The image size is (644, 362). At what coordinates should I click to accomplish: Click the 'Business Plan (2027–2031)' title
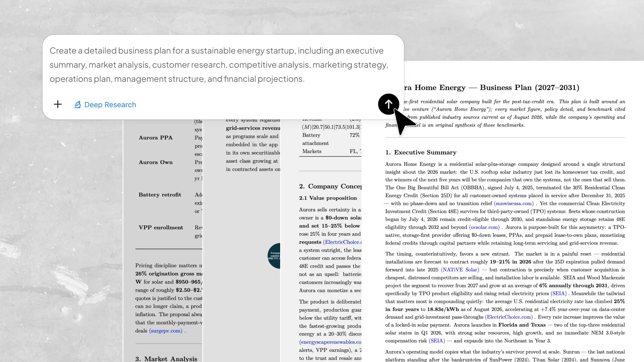529,87
